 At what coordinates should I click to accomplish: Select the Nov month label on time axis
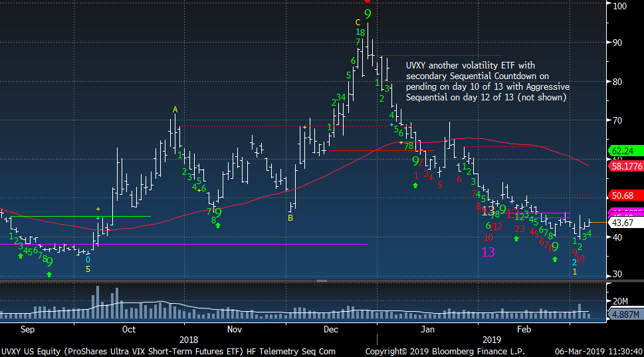[235, 330]
